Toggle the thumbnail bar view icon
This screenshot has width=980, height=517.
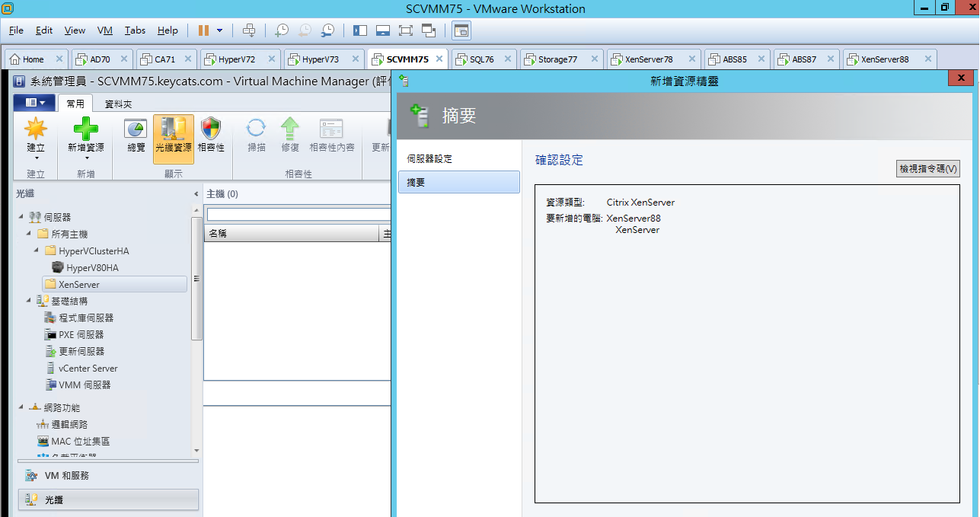pos(383,30)
